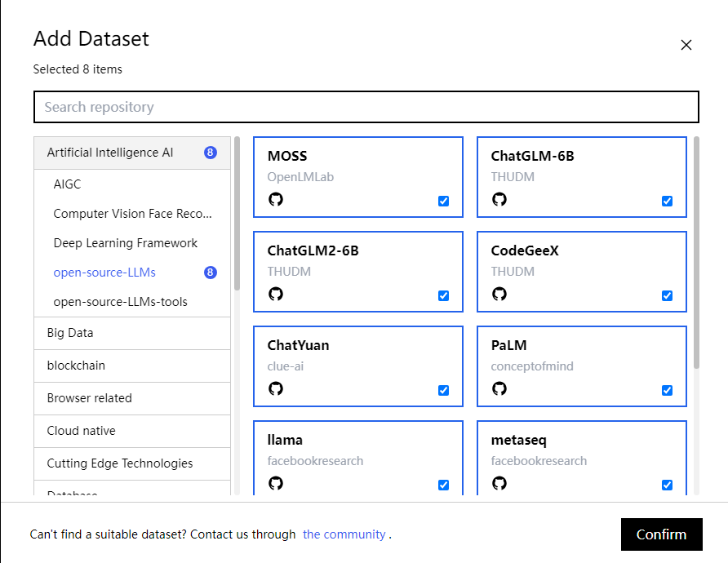
Task: Untick the ChatYuan checkbox
Action: pos(443,390)
